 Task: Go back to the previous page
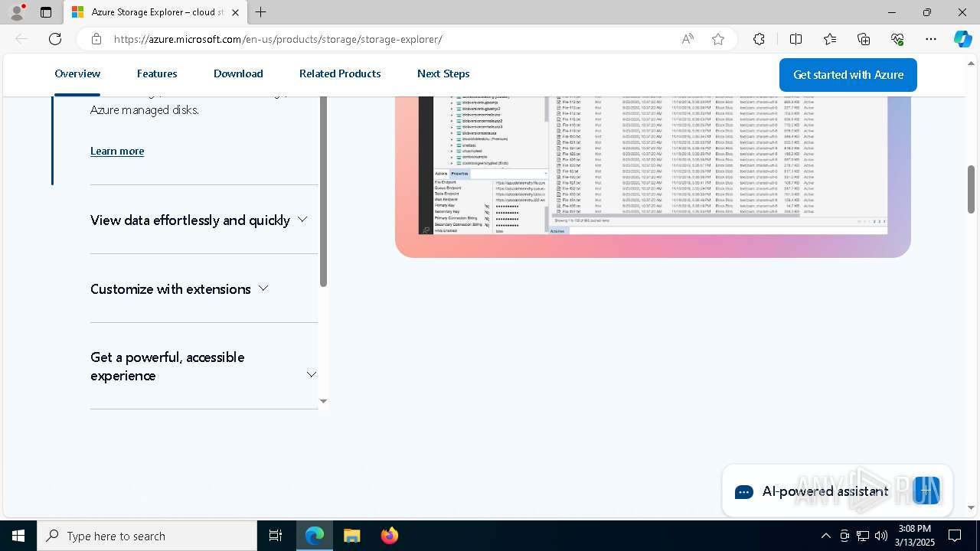(x=21, y=39)
